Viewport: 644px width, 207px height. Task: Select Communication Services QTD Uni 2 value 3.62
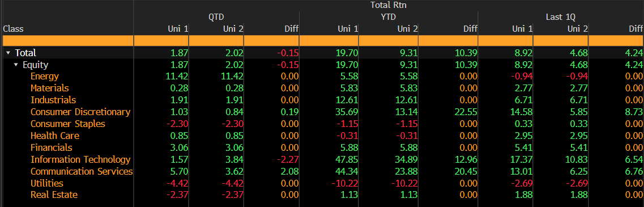(x=235, y=172)
